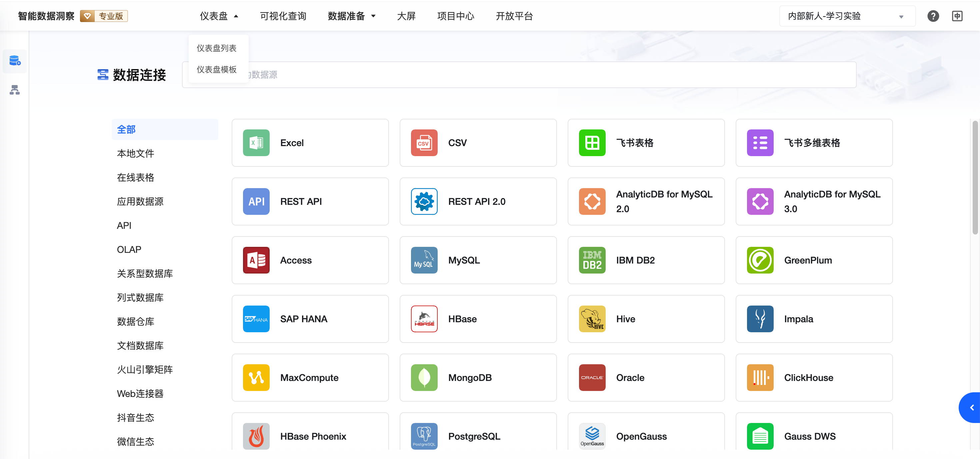This screenshot has height=459, width=980.
Task: Choose 仪表盘列表 from the dropdown
Action: (x=216, y=48)
